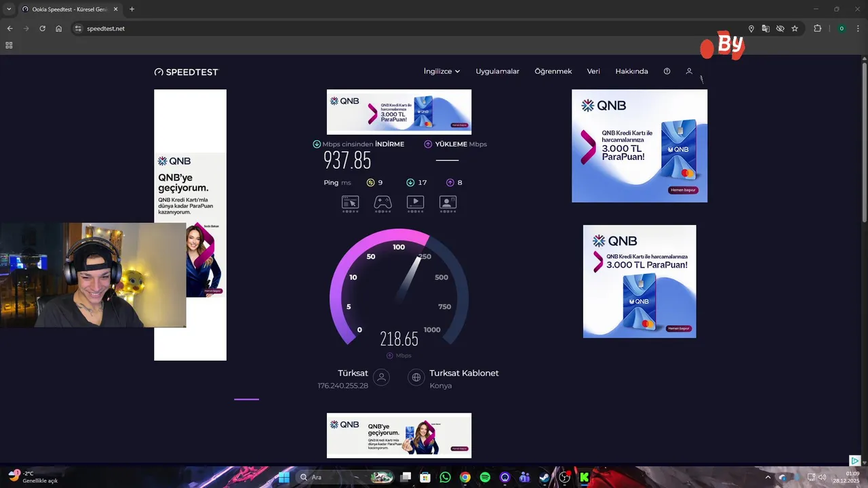Open the Windows Start menu
This screenshot has width=868, height=488.
[x=284, y=477]
